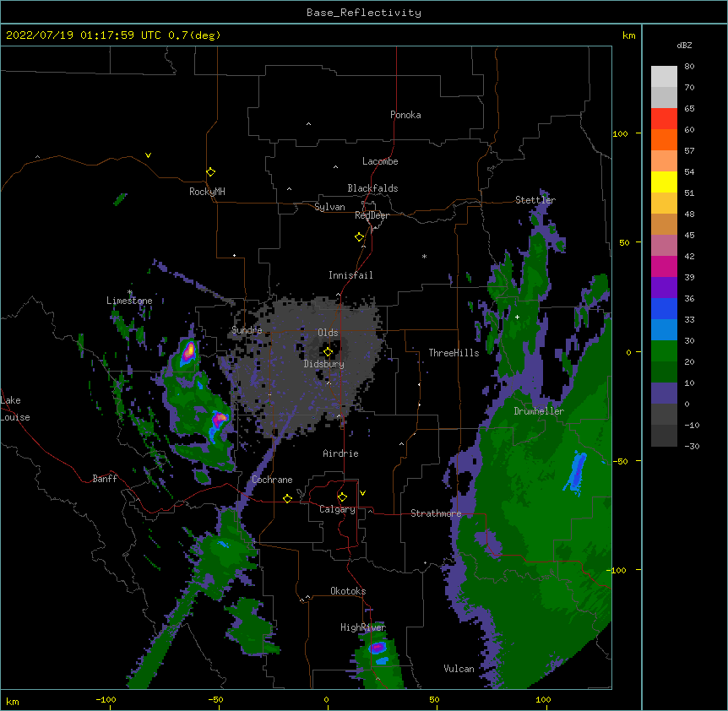Click the Innisfail label
This screenshot has height=711, width=728.
pyautogui.click(x=350, y=275)
